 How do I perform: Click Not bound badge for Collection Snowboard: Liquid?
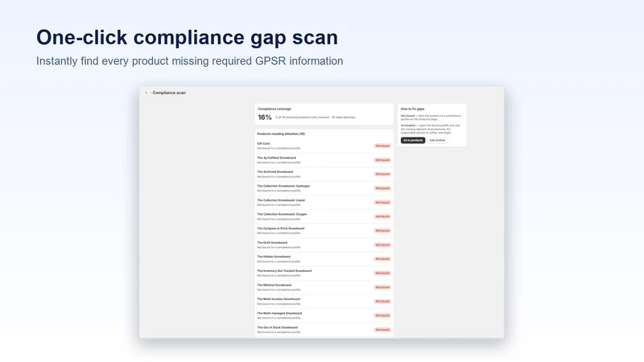[382, 203]
